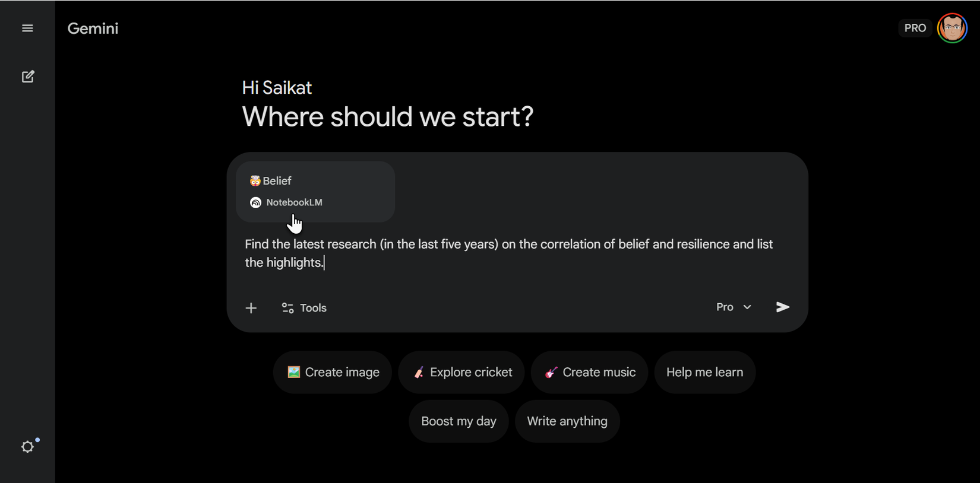The width and height of the screenshot is (980, 483).
Task: Start a new chat with pencil icon
Action: [x=28, y=77]
